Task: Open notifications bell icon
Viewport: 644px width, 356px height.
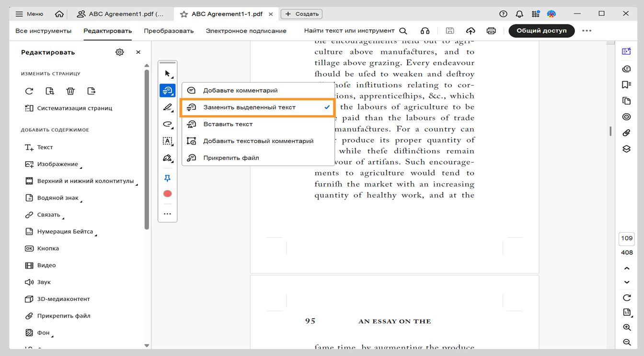Action: pyautogui.click(x=519, y=14)
